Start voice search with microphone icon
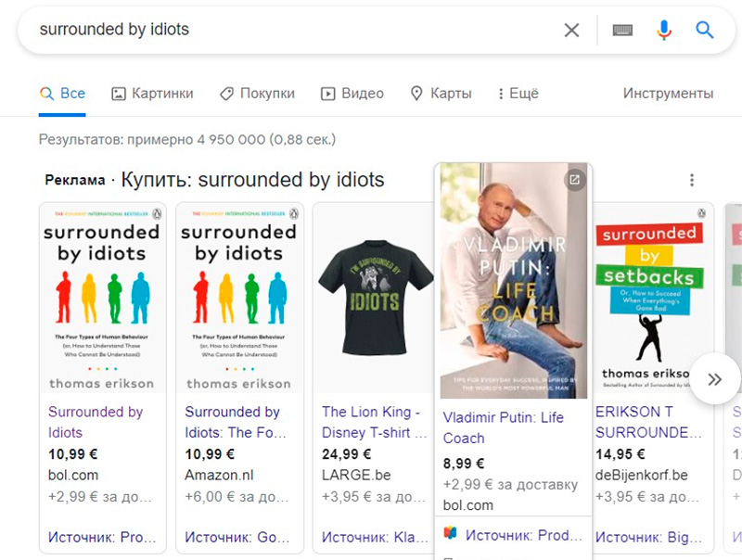 663,30
